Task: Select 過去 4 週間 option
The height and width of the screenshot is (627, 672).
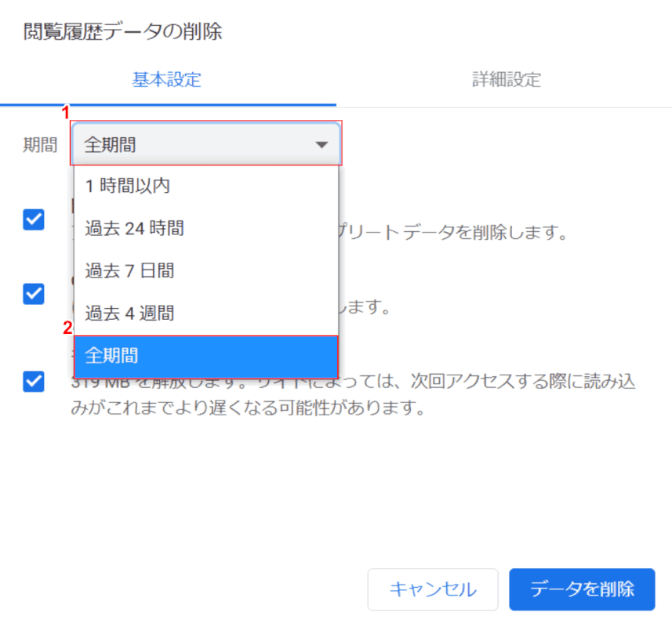Action: click(206, 313)
